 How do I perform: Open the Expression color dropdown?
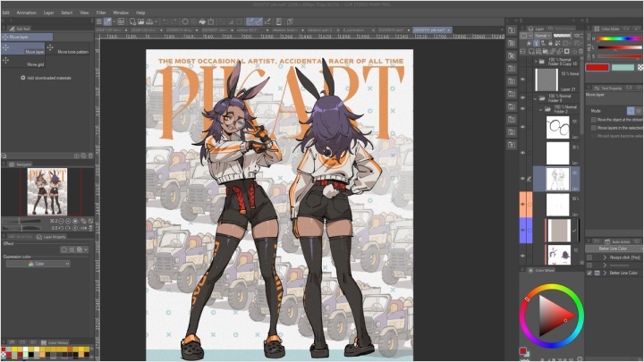38,264
